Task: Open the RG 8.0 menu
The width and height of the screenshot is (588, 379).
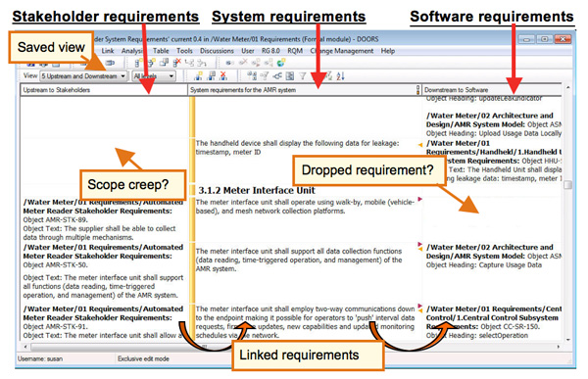Action: pos(270,51)
